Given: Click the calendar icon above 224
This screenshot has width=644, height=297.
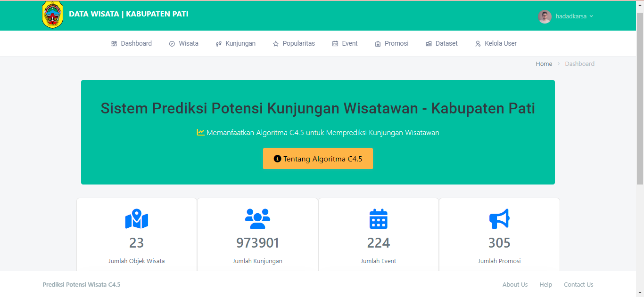Looking at the screenshot, I should tap(378, 219).
